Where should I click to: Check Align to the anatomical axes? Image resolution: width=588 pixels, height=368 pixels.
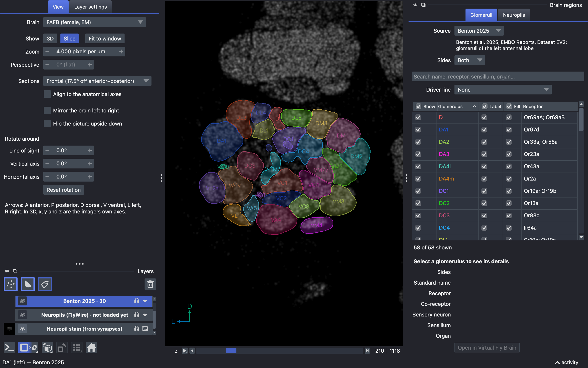coord(47,94)
